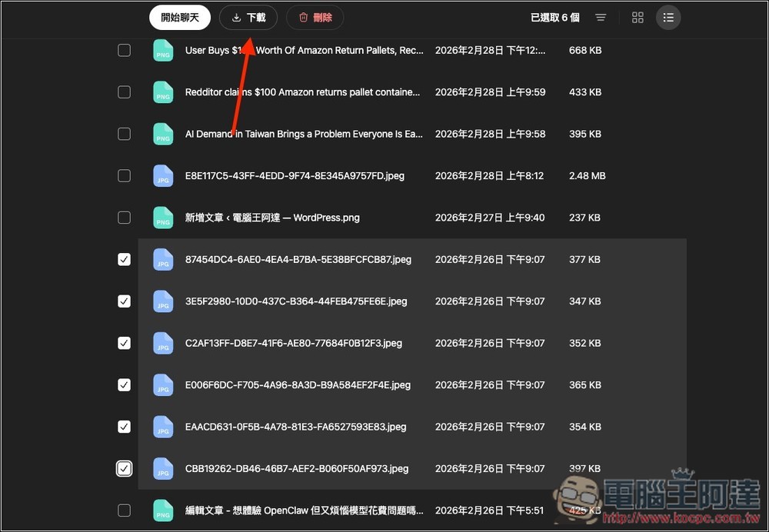Click the JPG icon for E8E117C5 jpeg file
Viewport: 769px width, 532px height.
pyautogui.click(x=163, y=175)
